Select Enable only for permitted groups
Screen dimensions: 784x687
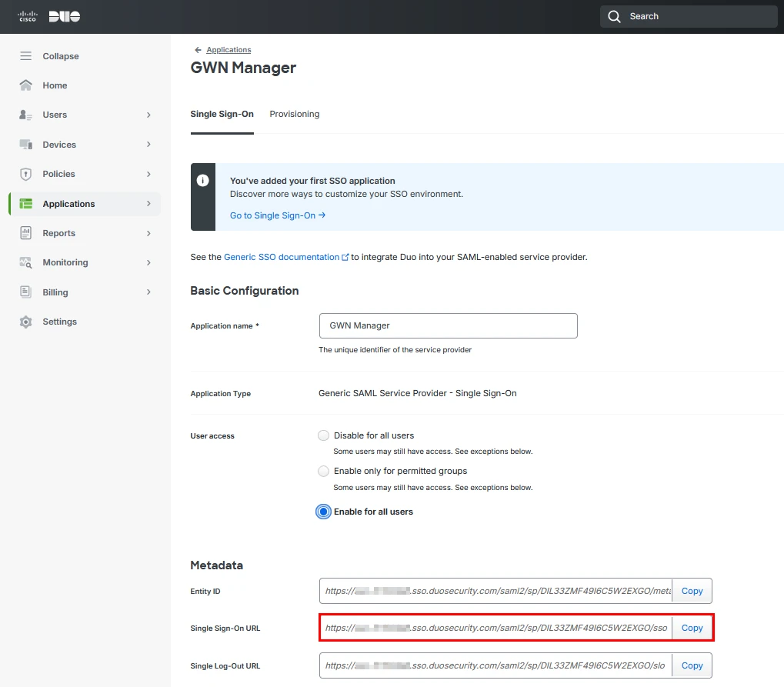coord(323,471)
